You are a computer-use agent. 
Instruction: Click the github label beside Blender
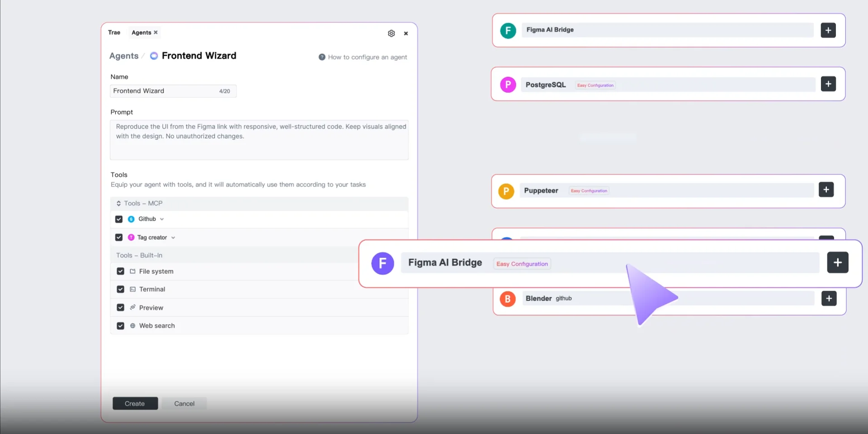[564, 298]
